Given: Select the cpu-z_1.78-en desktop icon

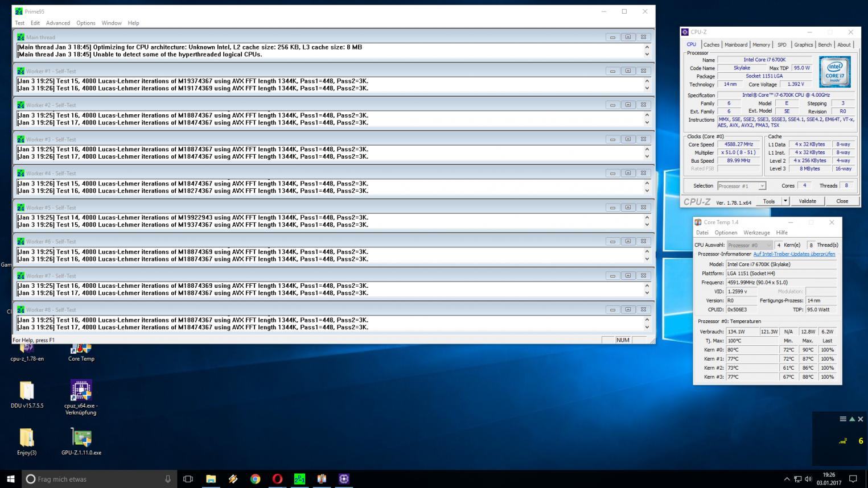Looking at the screenshot, I should click(27, 350).
